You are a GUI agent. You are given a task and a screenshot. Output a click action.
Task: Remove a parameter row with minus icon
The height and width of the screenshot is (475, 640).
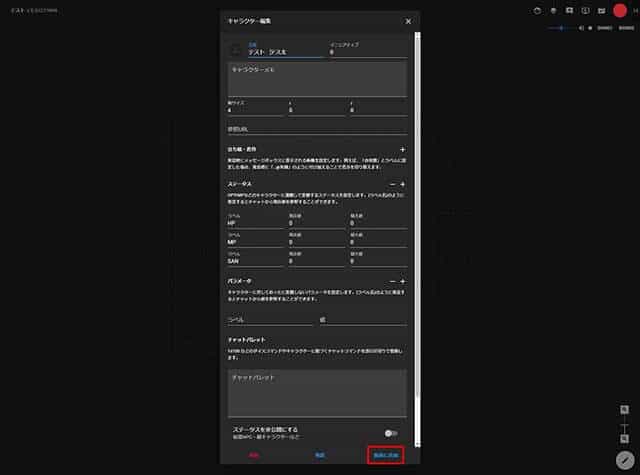(391, 283)
